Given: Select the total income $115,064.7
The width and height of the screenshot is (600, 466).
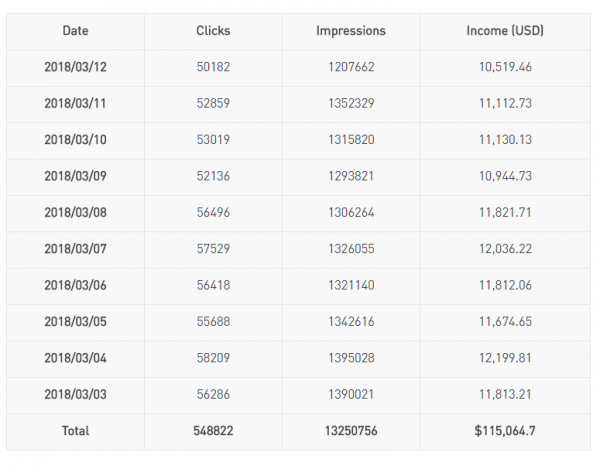Looking at the screenshot, I should [x=505, y=431].
